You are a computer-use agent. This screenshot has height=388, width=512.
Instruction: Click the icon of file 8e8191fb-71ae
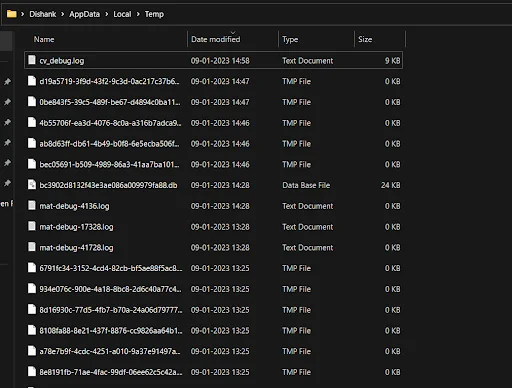(x=32, y=371)
